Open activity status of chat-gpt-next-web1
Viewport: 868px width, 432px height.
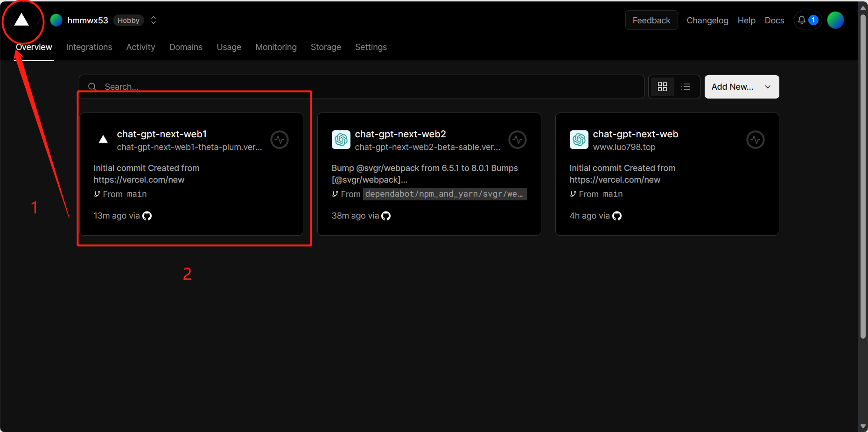280,140
